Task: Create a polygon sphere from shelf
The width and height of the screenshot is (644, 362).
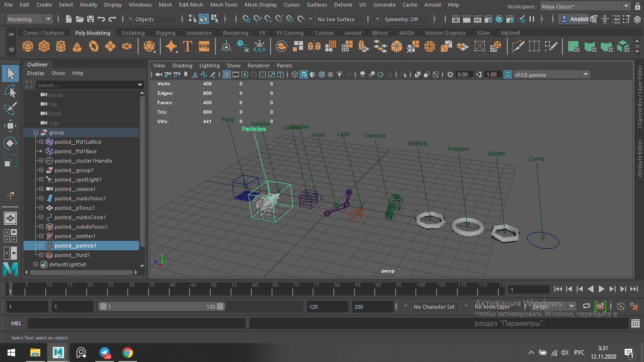Action: [28, 47]
